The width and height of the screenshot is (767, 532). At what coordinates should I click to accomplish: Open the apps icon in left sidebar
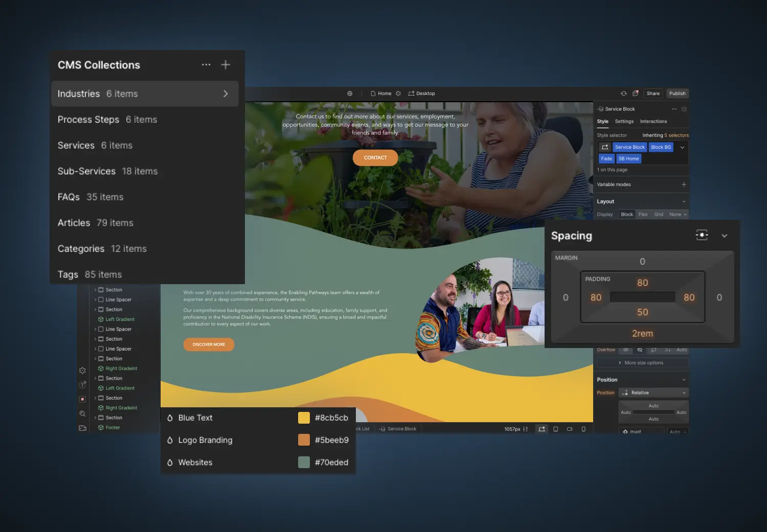coord(82,371)
